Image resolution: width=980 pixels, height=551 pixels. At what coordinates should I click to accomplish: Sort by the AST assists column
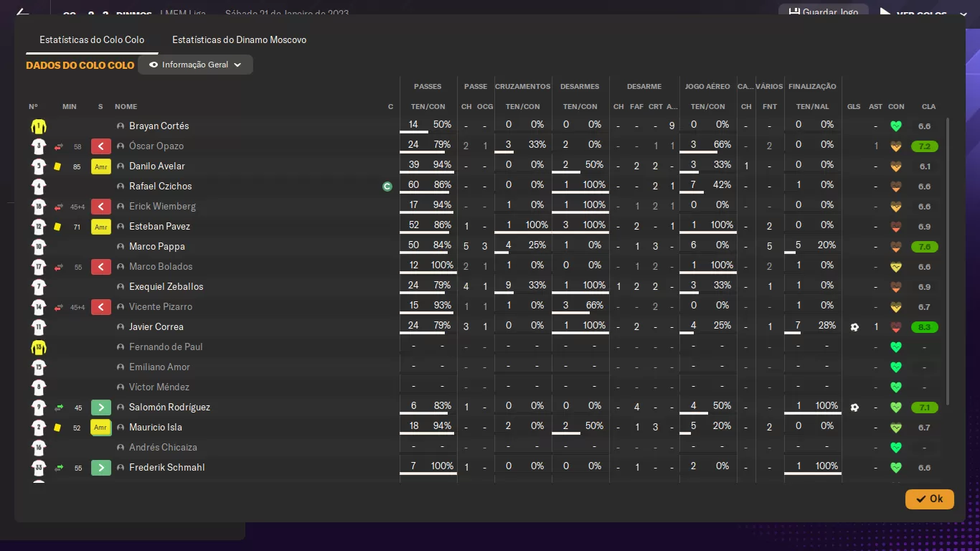click(876, 107)
